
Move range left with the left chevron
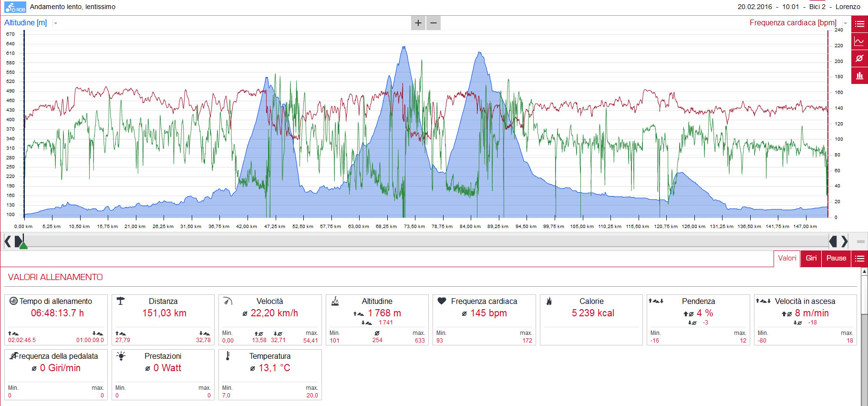pos(7,242)
